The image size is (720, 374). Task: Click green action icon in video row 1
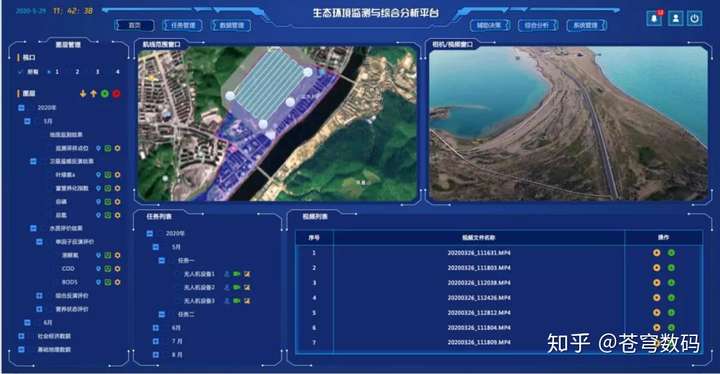point(671,253)
